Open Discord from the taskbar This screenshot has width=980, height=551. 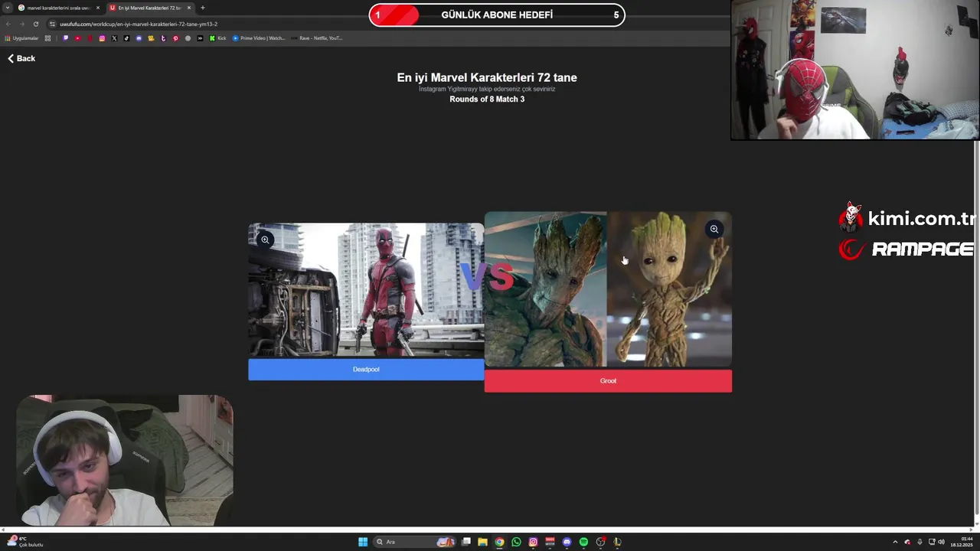(x=567, y=542)
